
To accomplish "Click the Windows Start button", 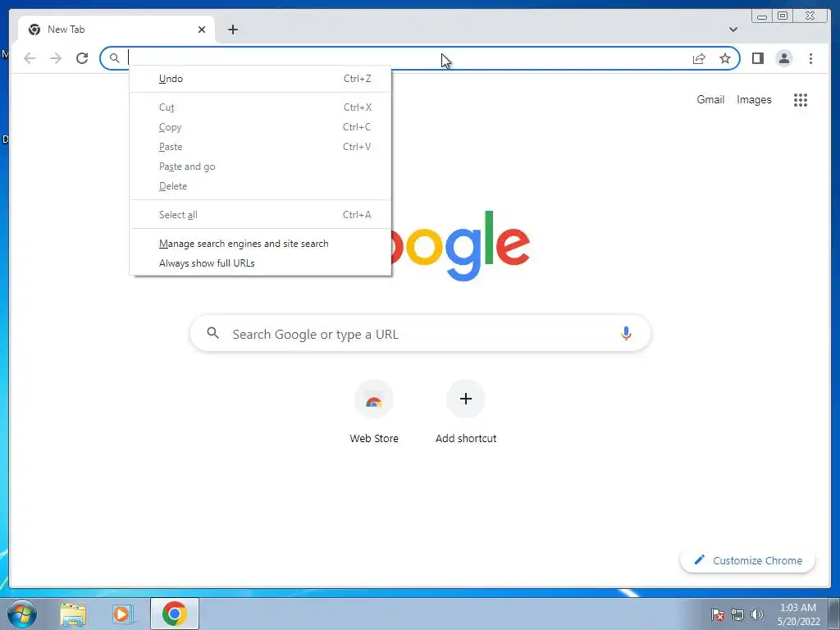I will [x=21, y=614].
